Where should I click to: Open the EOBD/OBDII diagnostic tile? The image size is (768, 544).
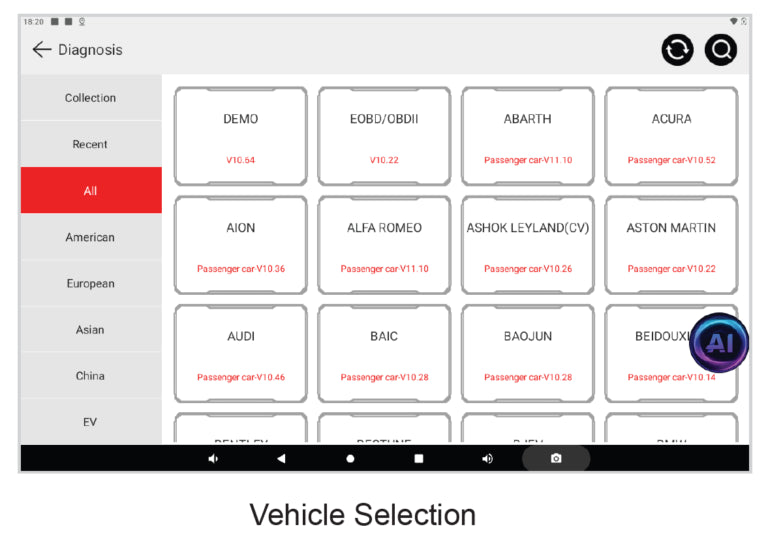384,137
